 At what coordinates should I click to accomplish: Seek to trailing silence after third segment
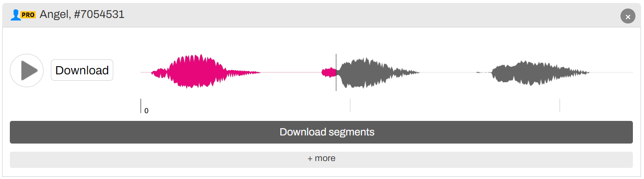[x=612, y=73]
